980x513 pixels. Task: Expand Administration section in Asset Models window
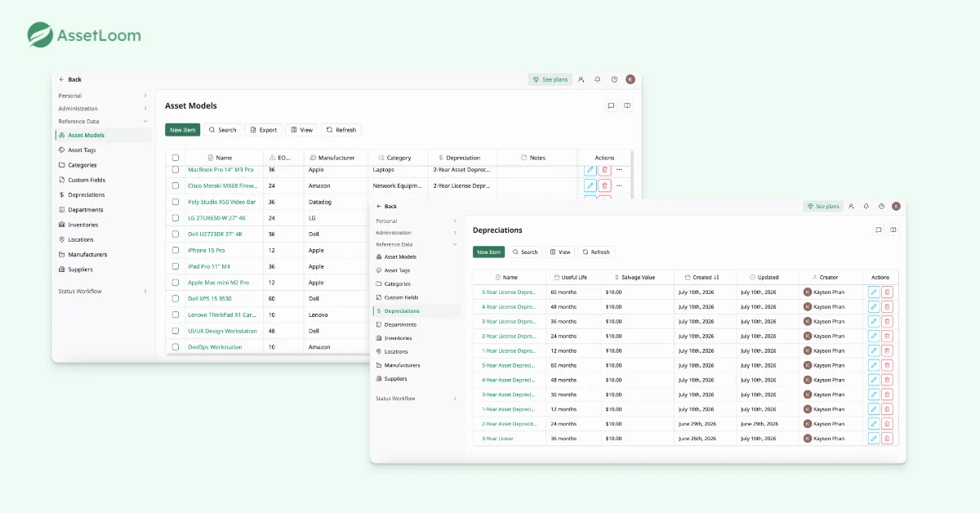pyautogui.click(x=103, y=109)
